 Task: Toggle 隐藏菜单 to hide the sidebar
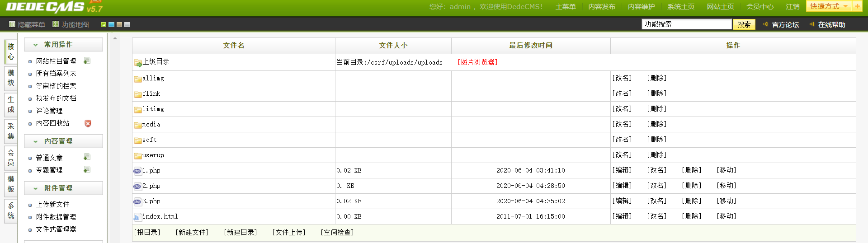[27, 24]
